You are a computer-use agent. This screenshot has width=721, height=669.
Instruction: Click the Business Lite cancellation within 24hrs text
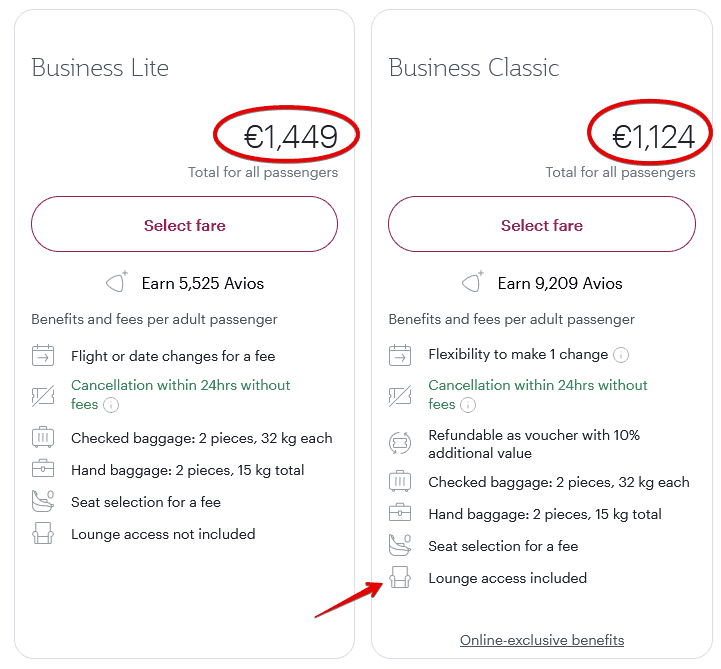point(180,385)
